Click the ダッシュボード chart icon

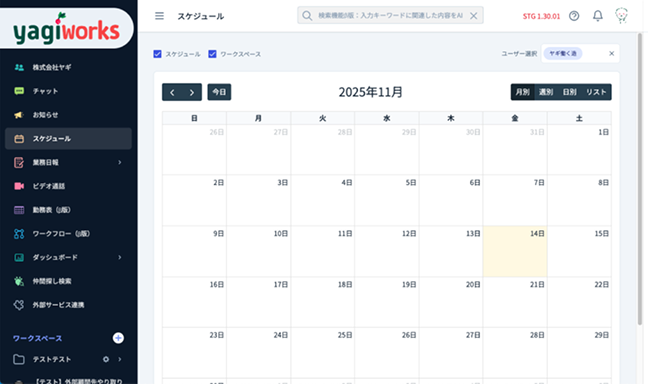19,258
